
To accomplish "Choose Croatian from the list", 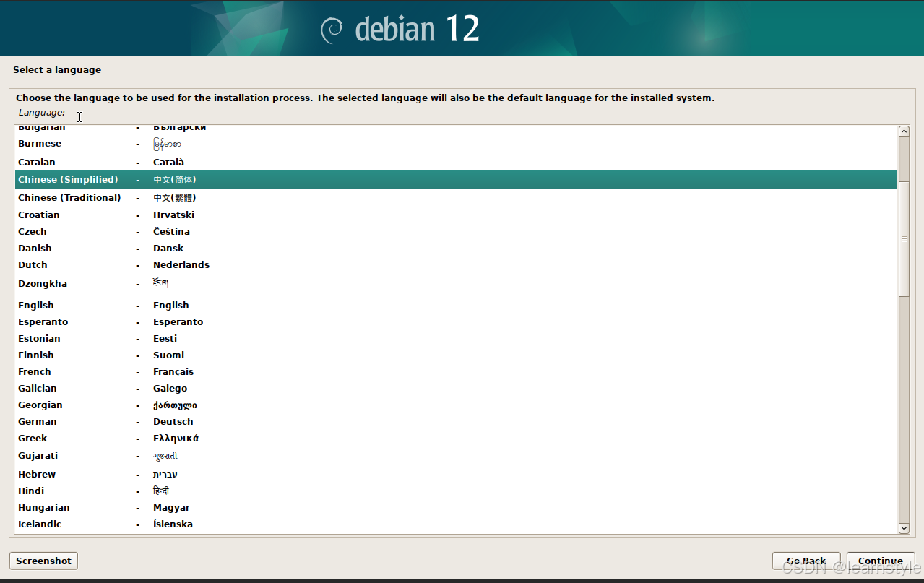I will [x=456, y=215].
